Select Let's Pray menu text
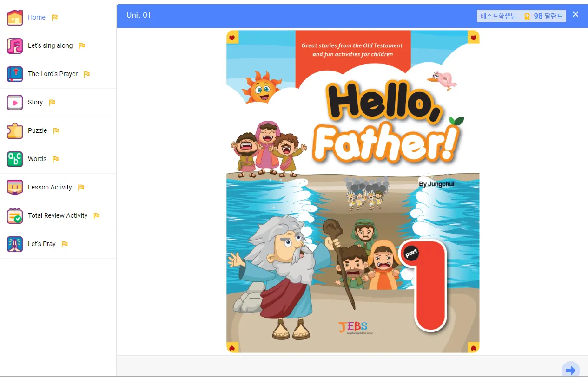This screenshot has height=377, width=588. pyautogui.click(x=42, y=244)
